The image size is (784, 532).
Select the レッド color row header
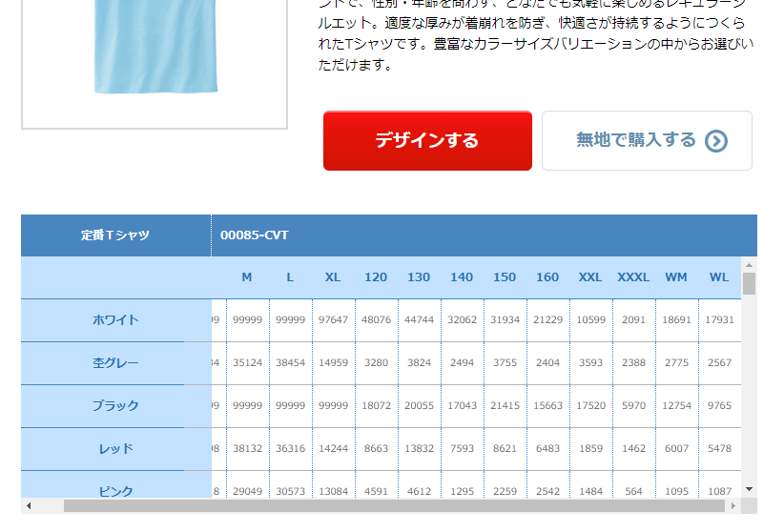click(x=115, y=449)
